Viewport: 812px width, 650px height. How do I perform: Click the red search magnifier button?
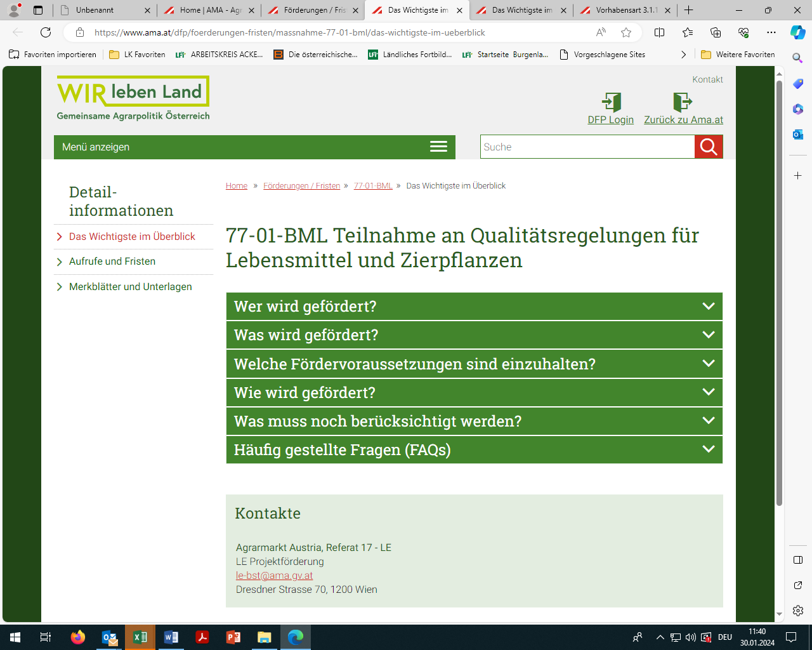tap(709, 147)
